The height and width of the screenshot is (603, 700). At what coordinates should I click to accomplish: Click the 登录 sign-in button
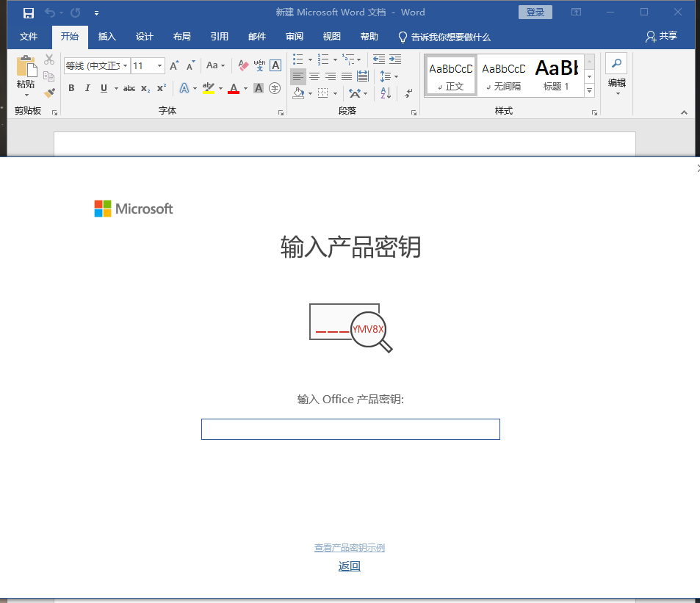(535, 12)
